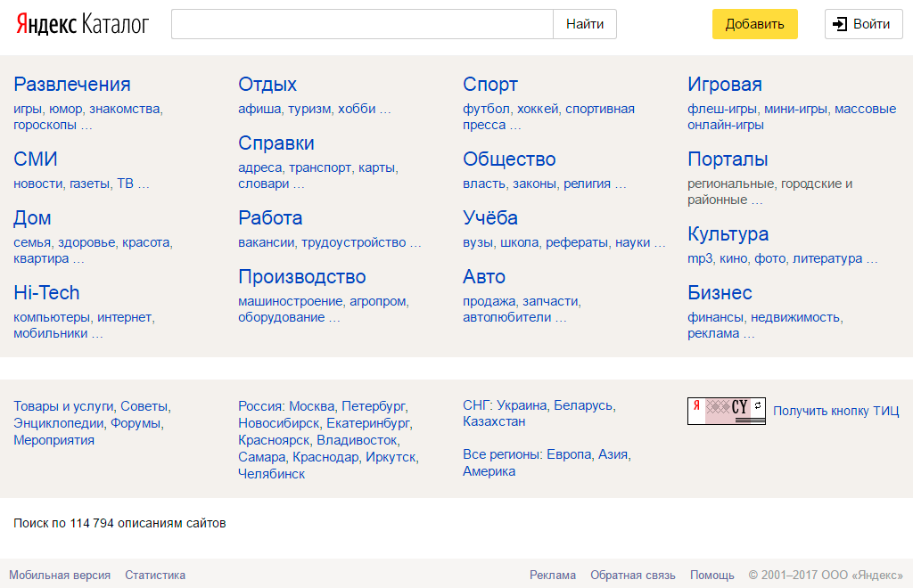Image resolution: width=913 pixels, height=588 pixels.
Task: Click the недвижимость link under Бизнес
Action: point(794,317)
